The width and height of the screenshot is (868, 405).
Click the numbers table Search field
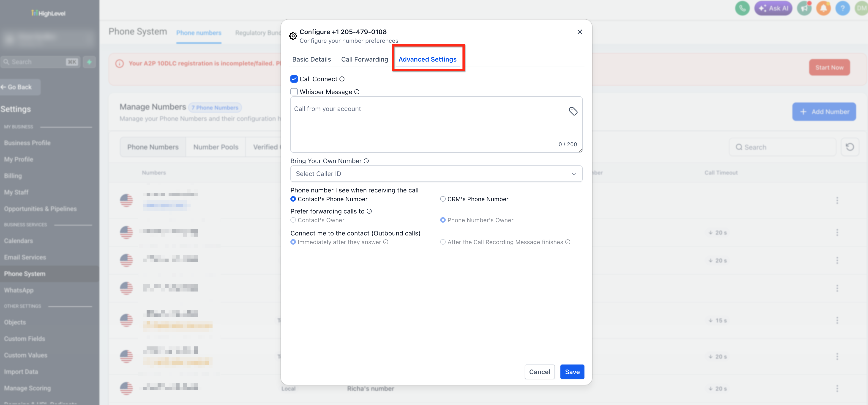click(782, 147)
